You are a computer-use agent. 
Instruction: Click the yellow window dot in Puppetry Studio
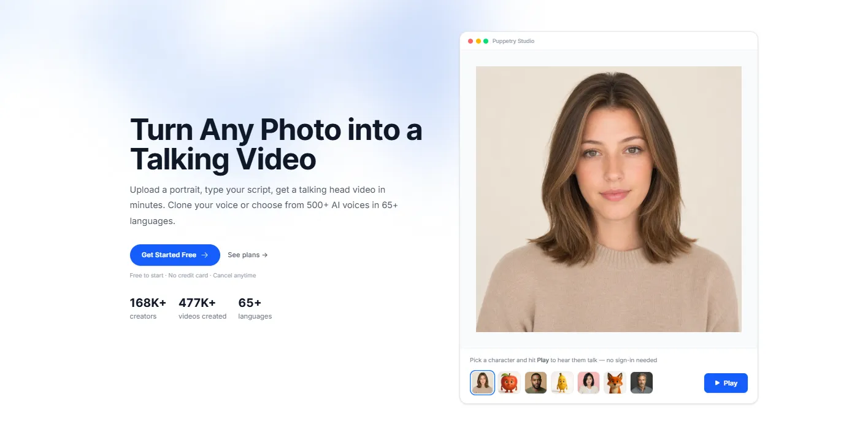(x=478, y=41)
